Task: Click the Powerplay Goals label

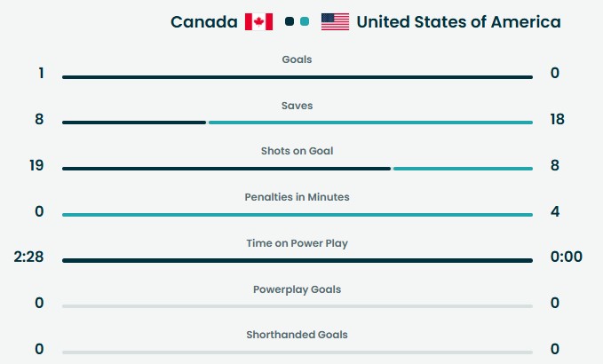Action: [297, 289]
